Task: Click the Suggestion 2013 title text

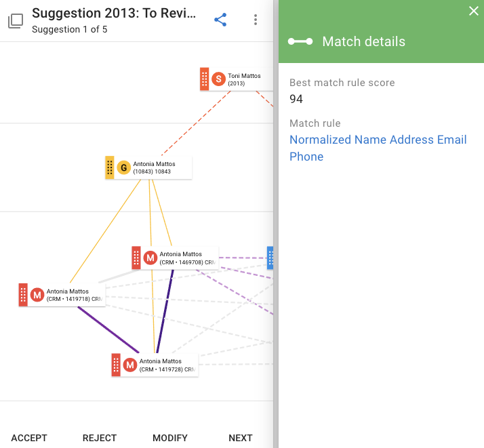Action: point(114,14)
